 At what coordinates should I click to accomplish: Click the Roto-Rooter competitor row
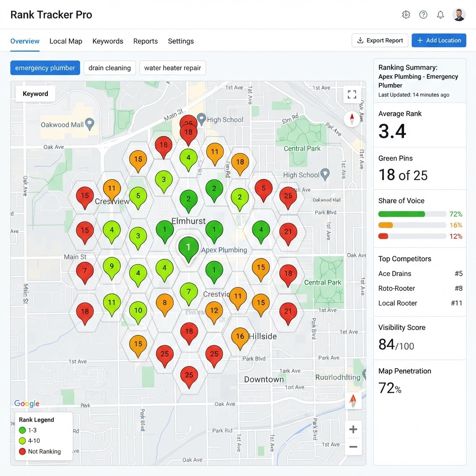(420, 288)
